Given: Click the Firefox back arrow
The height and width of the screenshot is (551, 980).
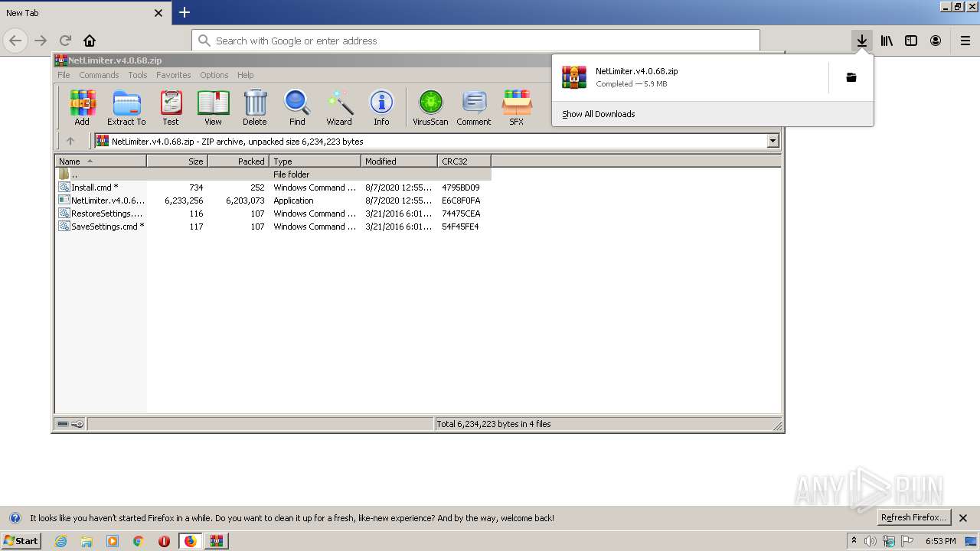Looking at the screenshot, I should (15, 41).
